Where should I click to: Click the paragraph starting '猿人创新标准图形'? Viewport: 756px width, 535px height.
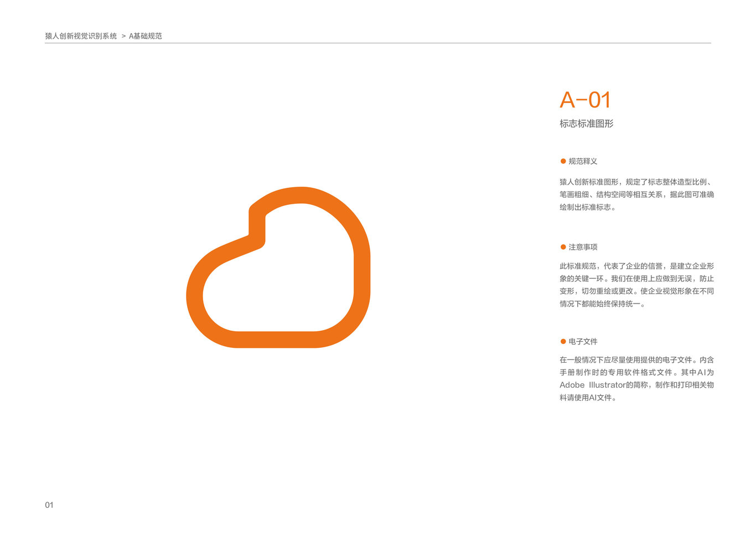[x=636, y=194]
